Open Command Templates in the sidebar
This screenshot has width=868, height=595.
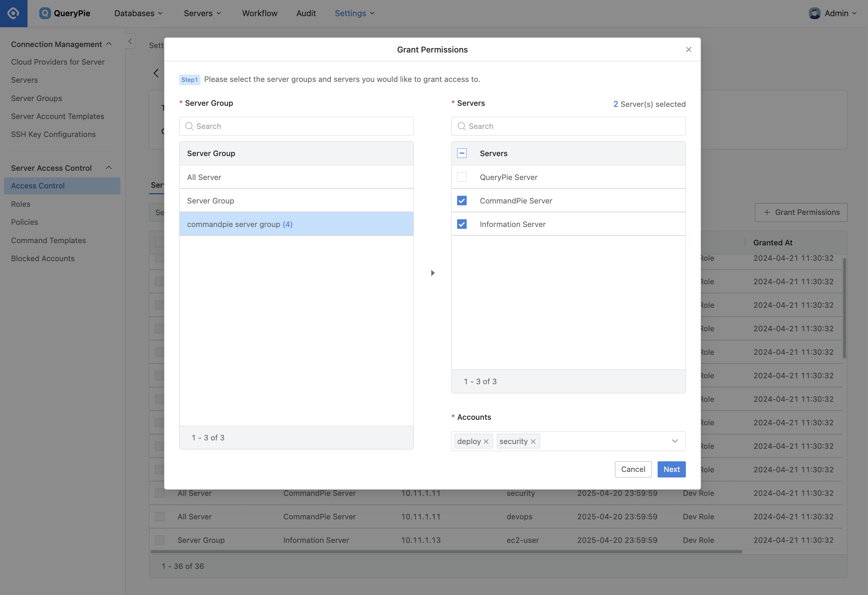pos(48,240)
